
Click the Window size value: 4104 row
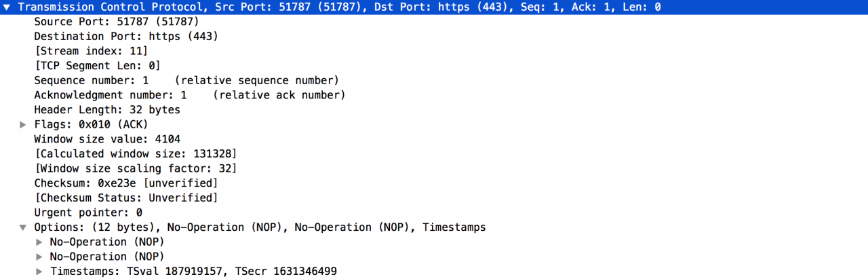click(x=107, y=139)
